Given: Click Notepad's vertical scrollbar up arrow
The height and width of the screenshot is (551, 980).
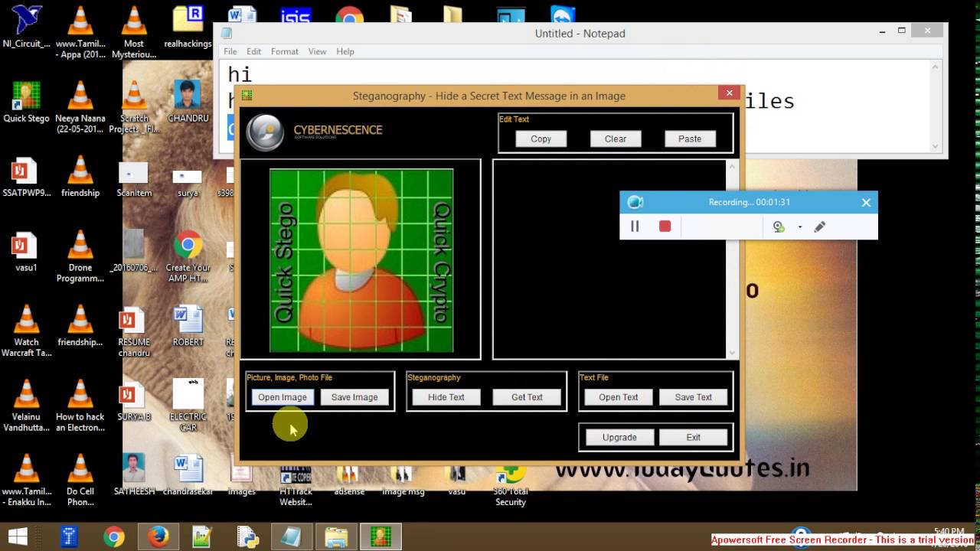Looking at the screenshot, I should pos(936,67).
